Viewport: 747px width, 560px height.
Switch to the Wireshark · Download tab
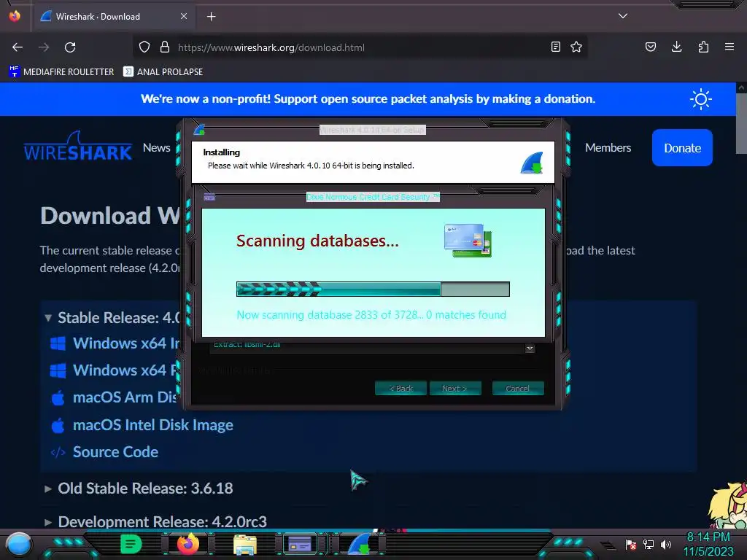pos(115,16)
